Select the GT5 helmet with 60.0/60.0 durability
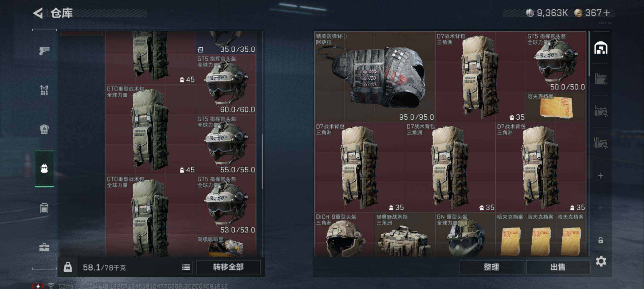644x289 pixels. (x=226, y=84)
